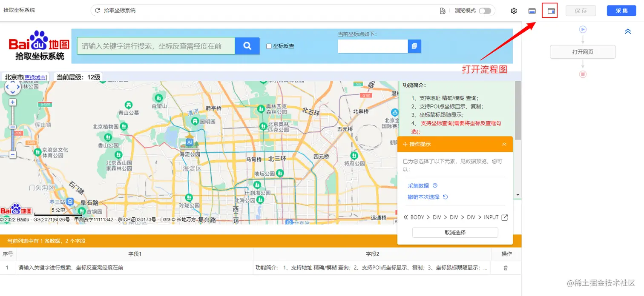Screen dimensions: 644x296
Task: Open the external link icon beside INPUT
Action: tap(505, 217)
